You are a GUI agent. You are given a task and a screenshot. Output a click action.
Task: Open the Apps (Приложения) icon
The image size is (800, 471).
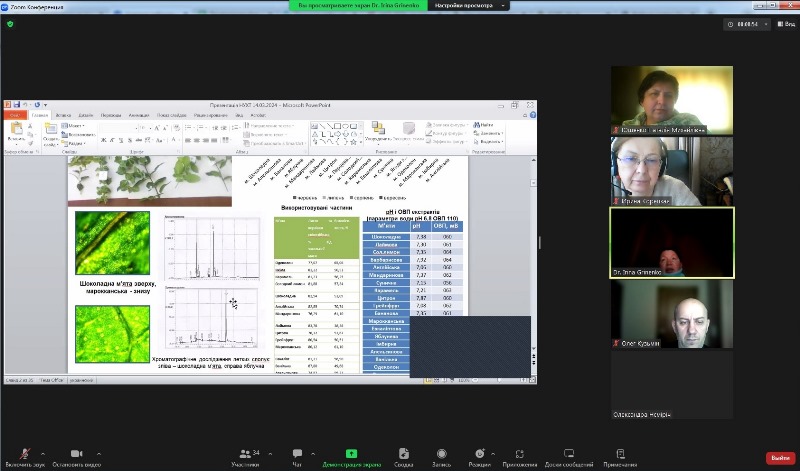(x=520, y=453)
